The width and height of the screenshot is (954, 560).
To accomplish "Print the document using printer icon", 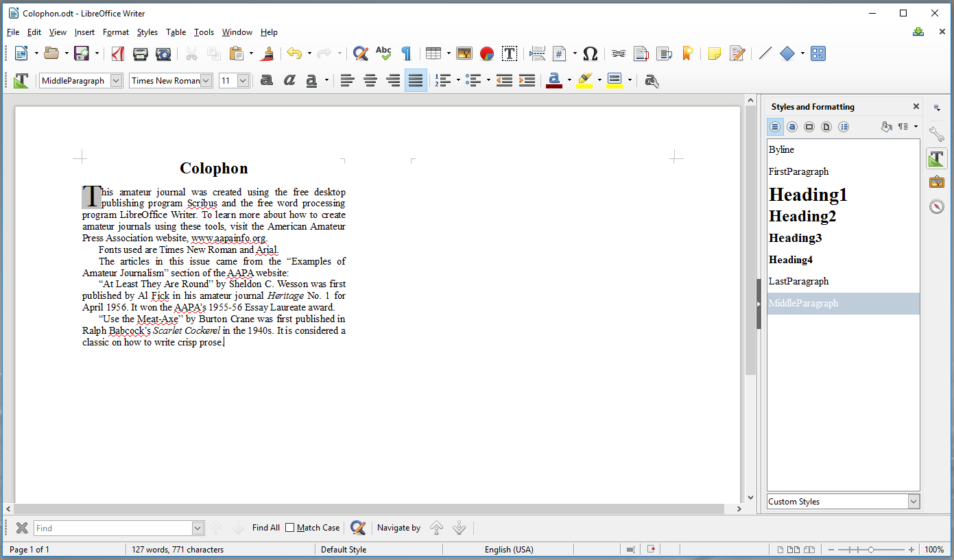I will point(141,53).
